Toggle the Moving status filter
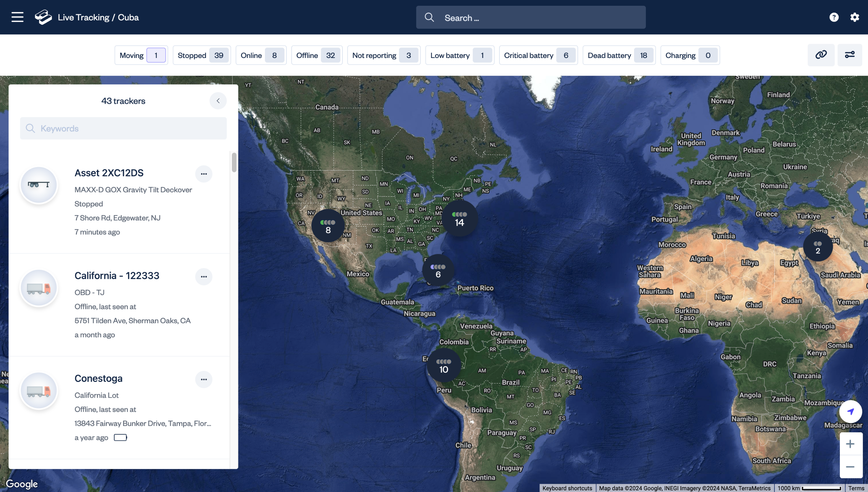The image size is (868, 492). (x=141, y=55)
